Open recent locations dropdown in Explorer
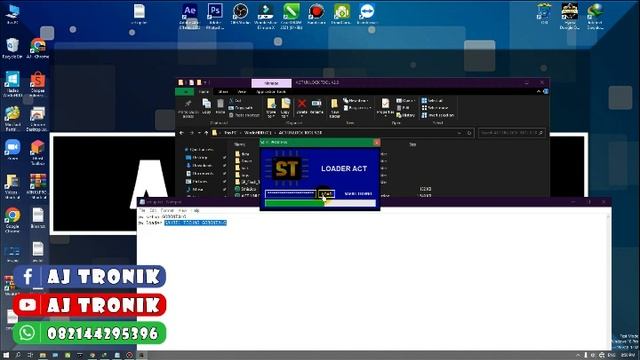The height and width of the screenshot is (360, 640). click(x=199, y=133)
